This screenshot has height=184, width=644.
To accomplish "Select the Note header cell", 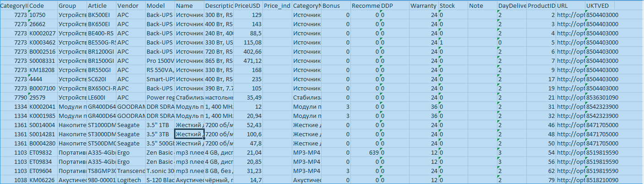I will [483, 6].
